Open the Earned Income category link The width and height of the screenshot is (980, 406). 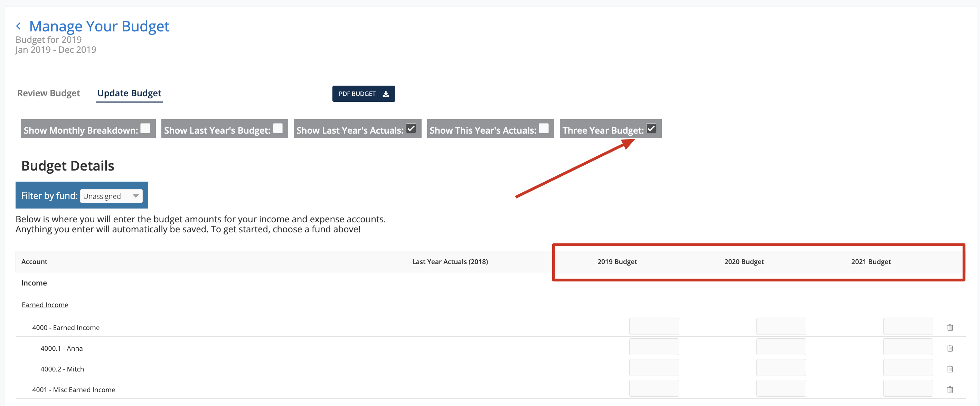click(x=45, y=305)
